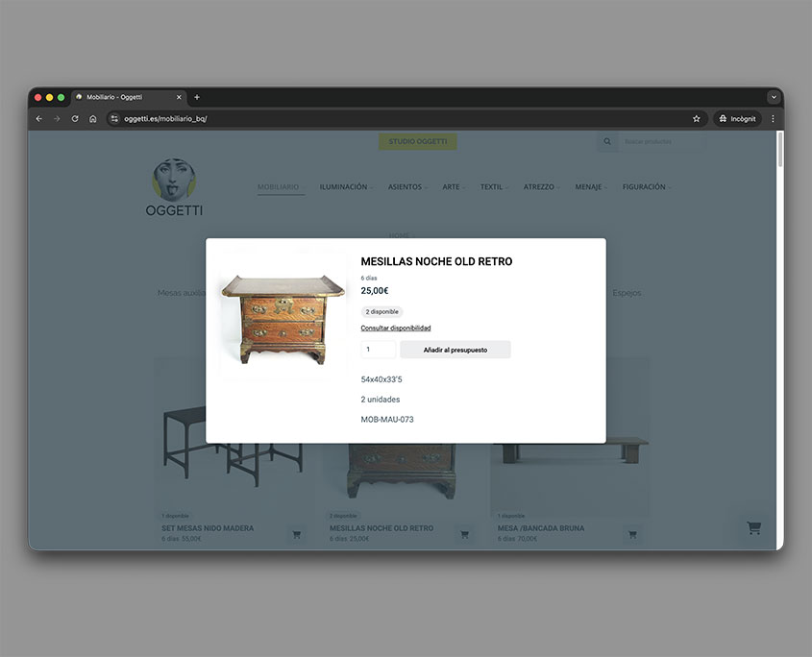Open the Chrome three-dot menu
This screenshot has height=657, width=812.
tap(772, 119)
